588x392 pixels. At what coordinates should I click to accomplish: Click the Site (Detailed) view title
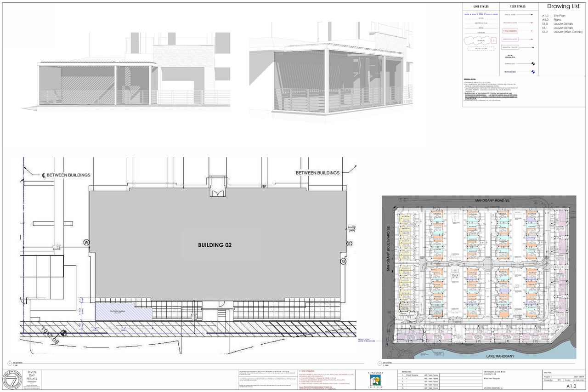click(18, 363)
